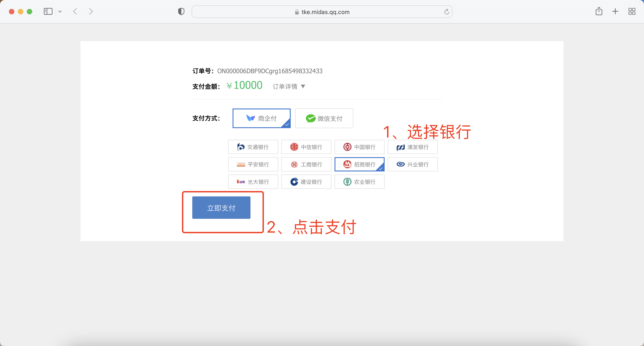Open sidebar menu chevron dropdown
This screenshot has width=644, height=346.
(x=60, y=11)
